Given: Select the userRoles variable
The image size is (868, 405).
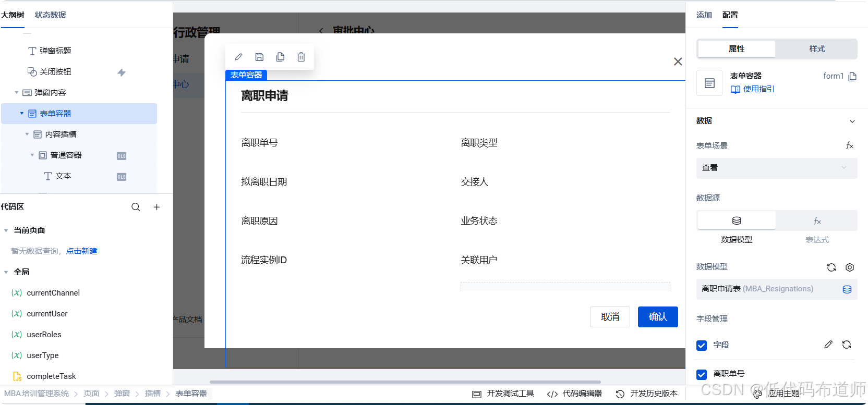Looking at the screenshot, I should click(44, 335).
